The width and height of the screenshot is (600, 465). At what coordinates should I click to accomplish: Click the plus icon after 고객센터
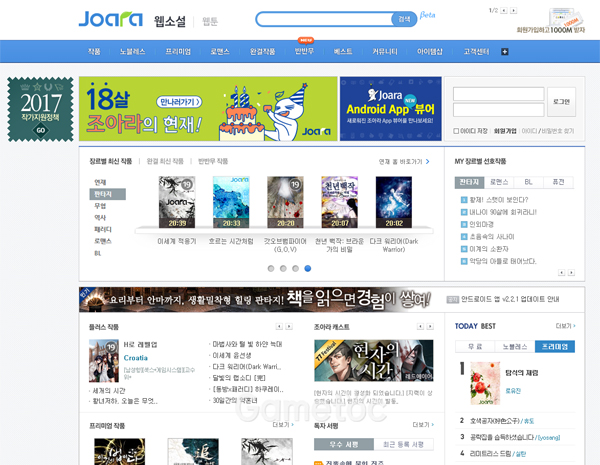click(505, 50)
